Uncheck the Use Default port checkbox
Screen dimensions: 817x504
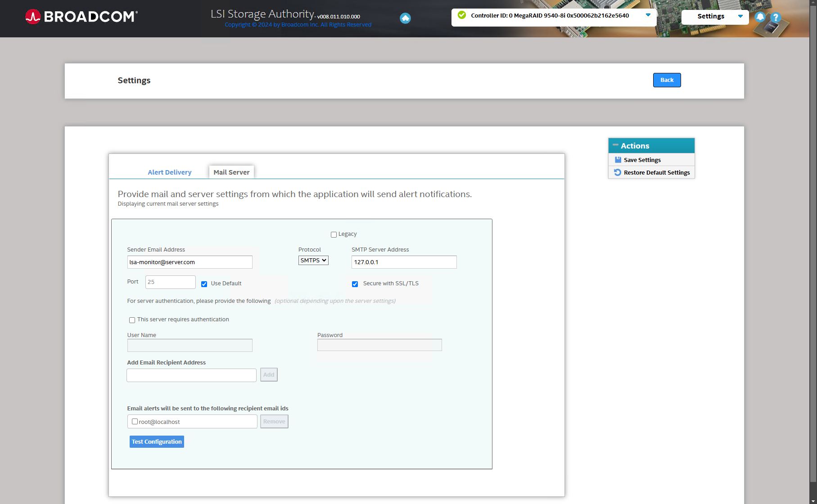point(204,284)
